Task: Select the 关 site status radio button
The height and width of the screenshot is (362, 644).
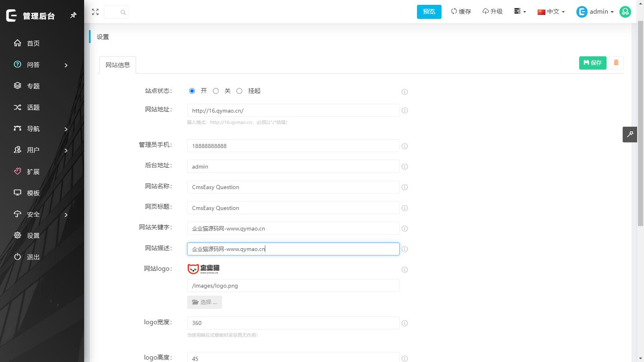Action: click(x=216, y=91)
